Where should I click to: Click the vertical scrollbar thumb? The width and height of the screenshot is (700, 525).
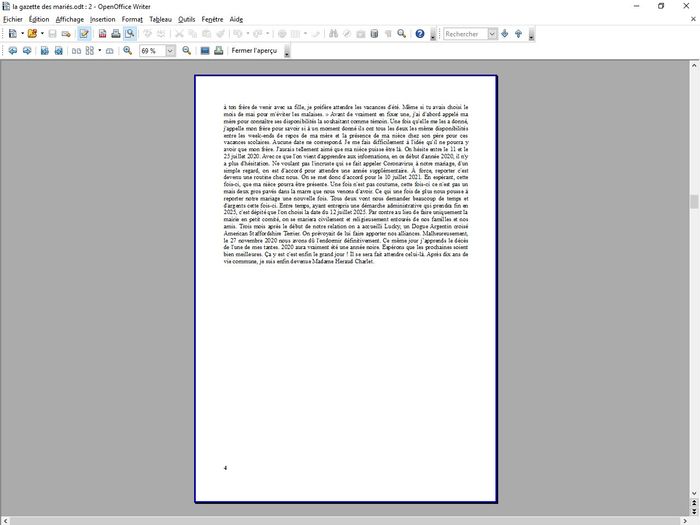point(694,201)
